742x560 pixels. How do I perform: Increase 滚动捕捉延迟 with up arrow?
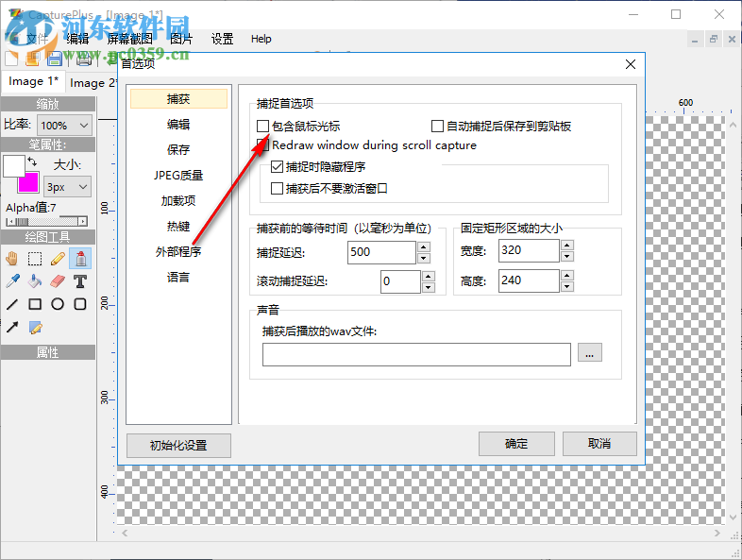pyautogui.click(x=429, y=276)
